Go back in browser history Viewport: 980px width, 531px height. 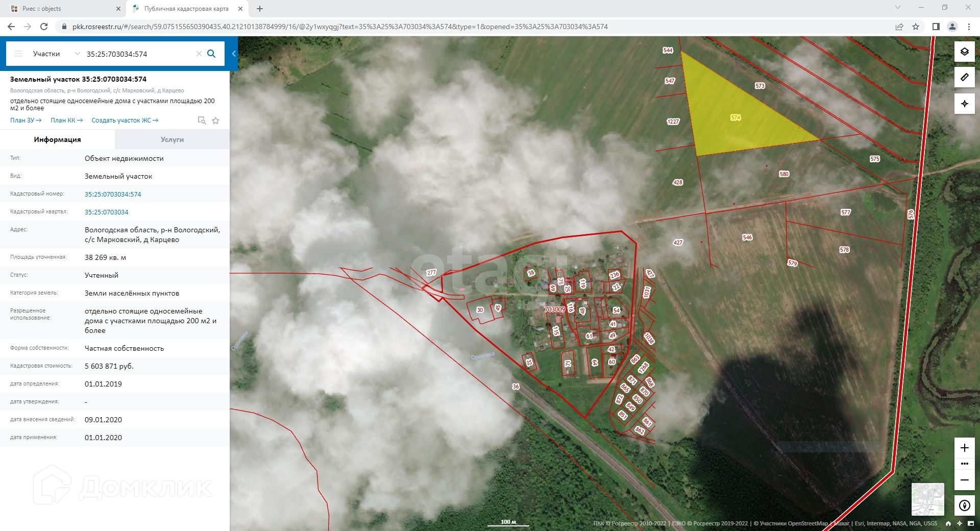[x=11, y=27]
